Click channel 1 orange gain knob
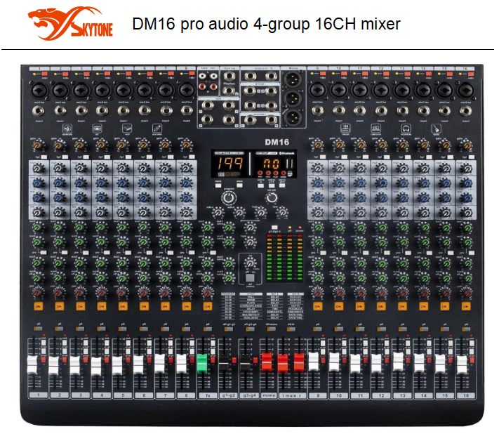Screen dimensions: 499x448 coord(37,145)
